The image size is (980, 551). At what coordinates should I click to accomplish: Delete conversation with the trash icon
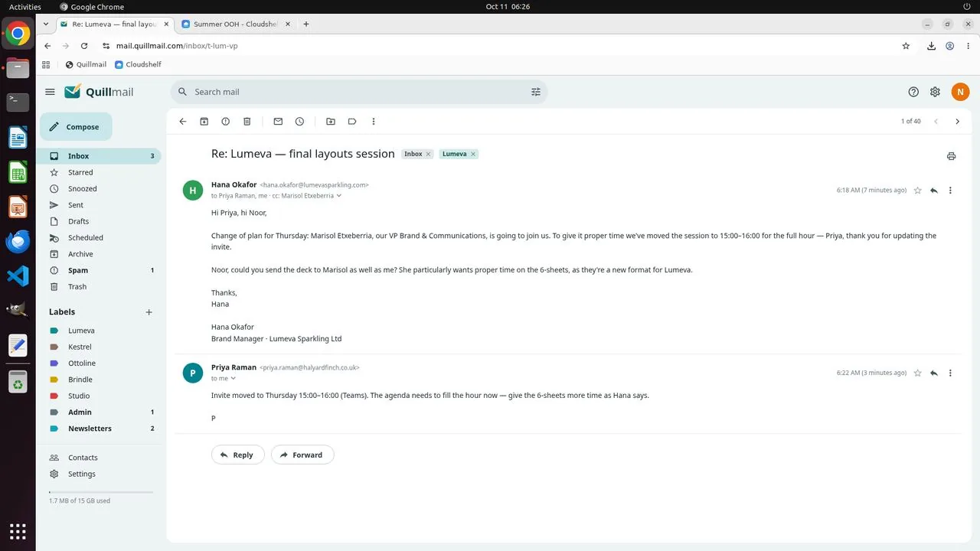247,122
